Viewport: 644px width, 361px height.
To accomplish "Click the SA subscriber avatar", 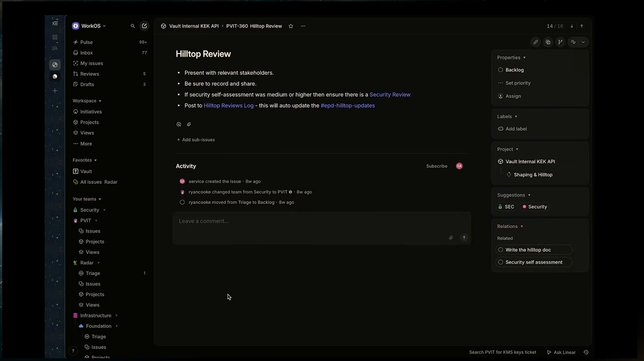I will [x=459, y=166].
